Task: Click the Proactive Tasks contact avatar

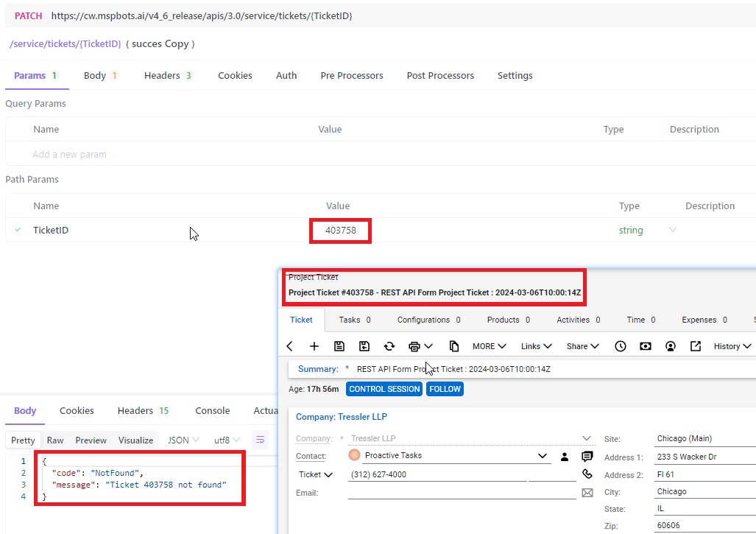Action: 354,455
